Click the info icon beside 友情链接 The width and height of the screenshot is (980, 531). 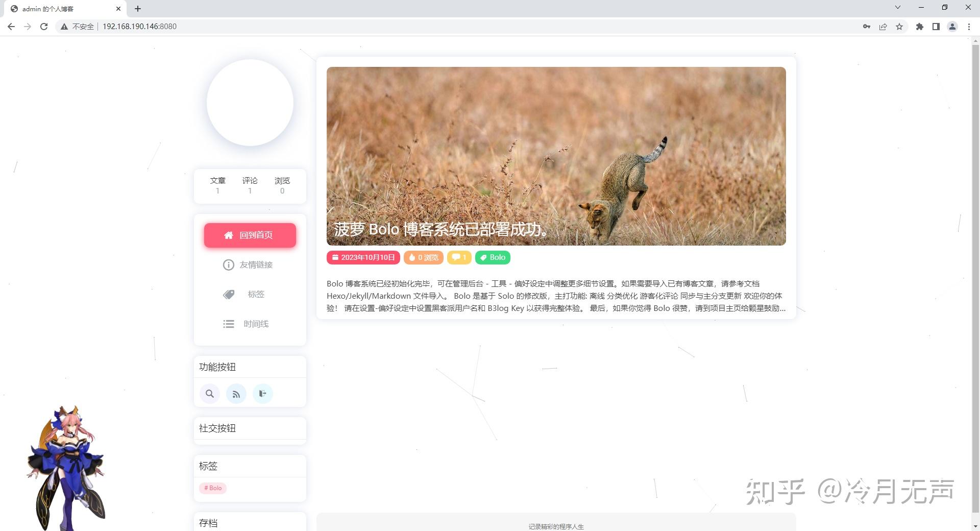pos(228,264)
